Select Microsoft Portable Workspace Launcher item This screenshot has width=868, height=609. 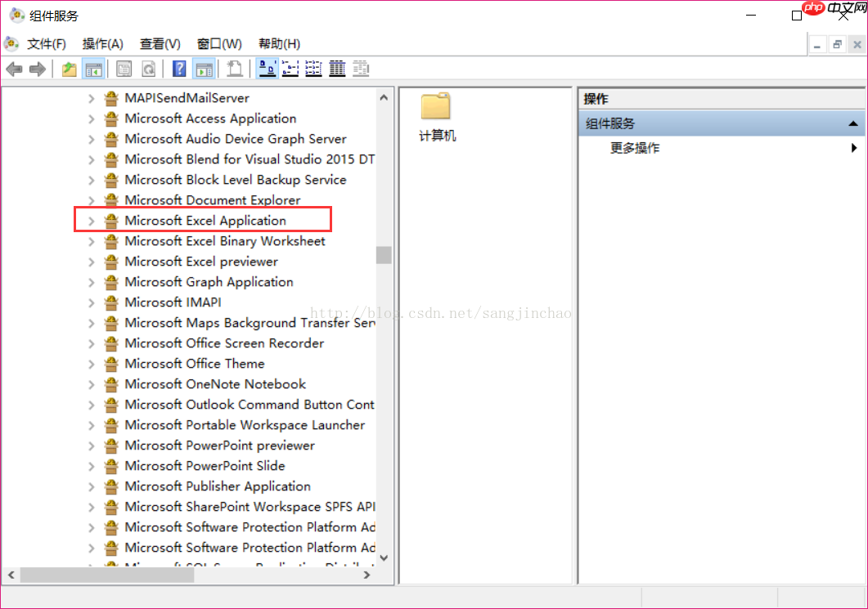click(245, 425)
